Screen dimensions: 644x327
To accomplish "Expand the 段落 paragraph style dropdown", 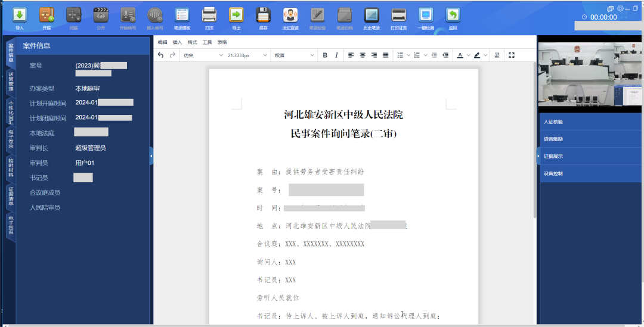I will (294, 55).
